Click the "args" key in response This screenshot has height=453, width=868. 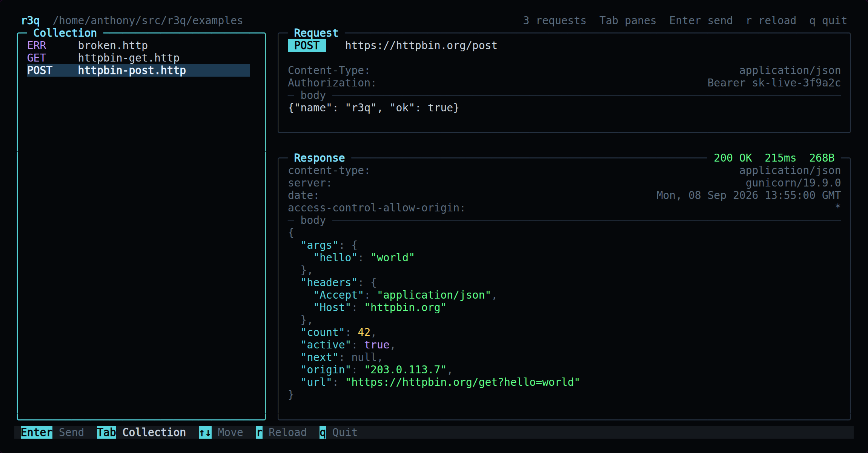[x=319, y=245]
